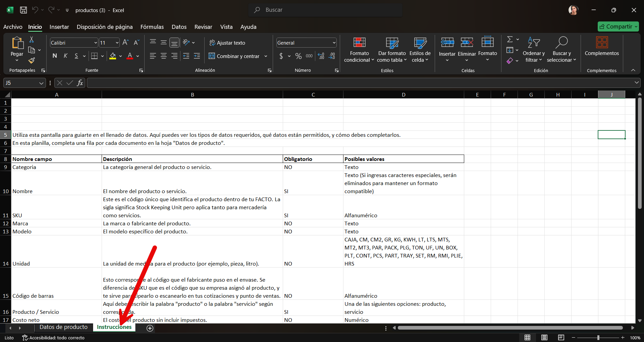Image resolution: width=644 pixels, height=342 pixels.
Task: Add a new sheet with plus icon
Action: (x=150, y=328)
